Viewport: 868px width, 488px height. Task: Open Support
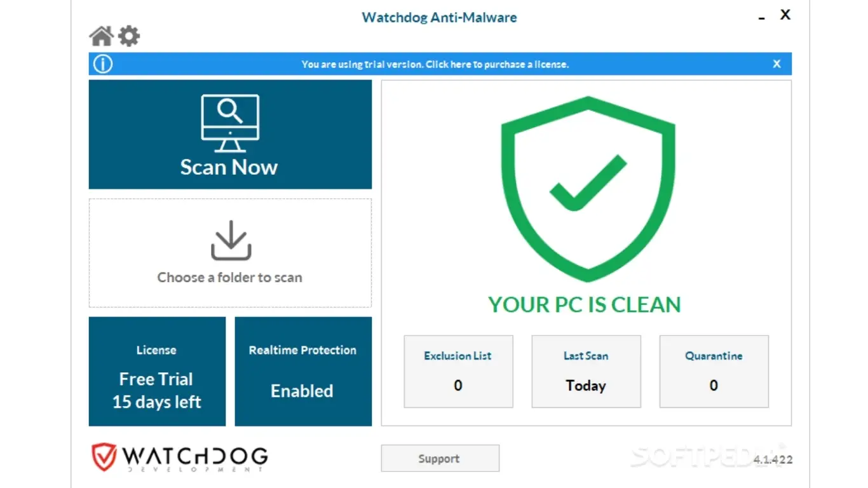point(440,458)
